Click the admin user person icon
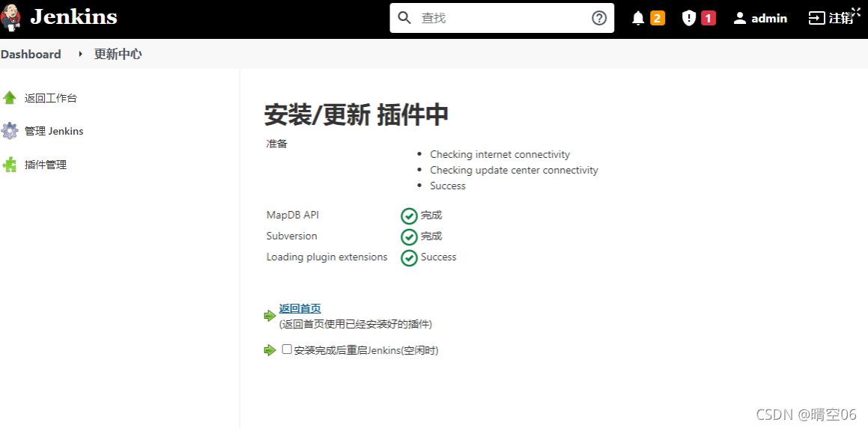Image resolution: width=868 pixels, height=428 pixels. (740, 18)
